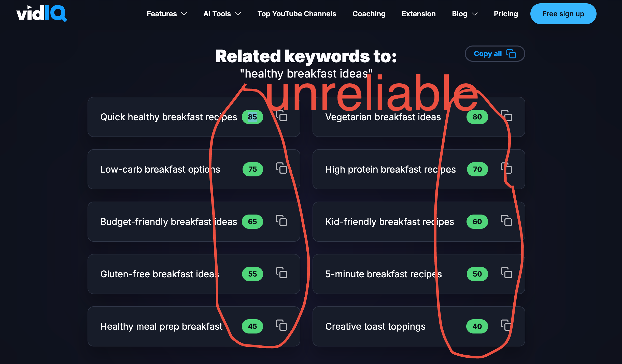Click the Free sign up button
622x364 pixels.
[x=563, y=13]
